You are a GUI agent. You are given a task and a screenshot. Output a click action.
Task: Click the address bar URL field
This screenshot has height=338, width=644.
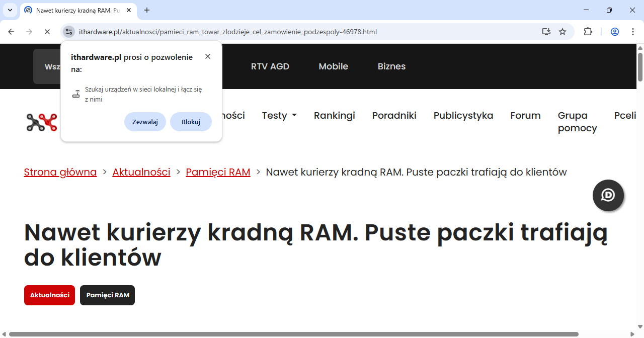point(302,32)
